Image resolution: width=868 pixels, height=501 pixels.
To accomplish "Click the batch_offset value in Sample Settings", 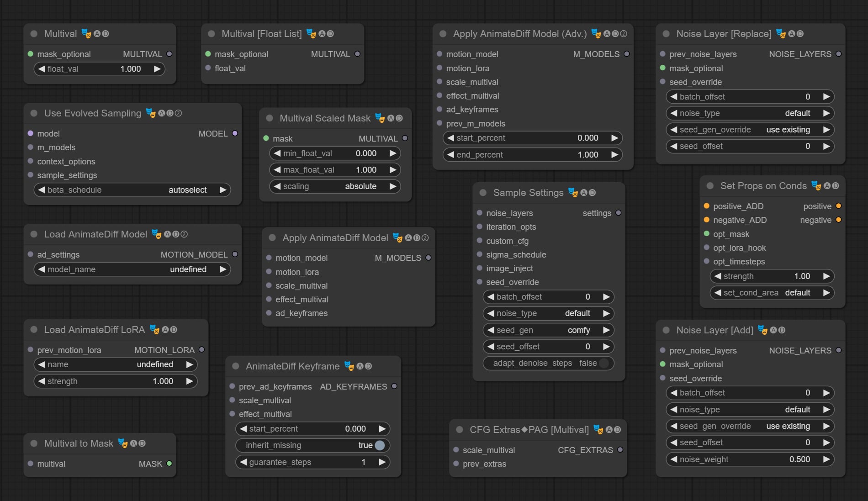I will click(587, 297).
